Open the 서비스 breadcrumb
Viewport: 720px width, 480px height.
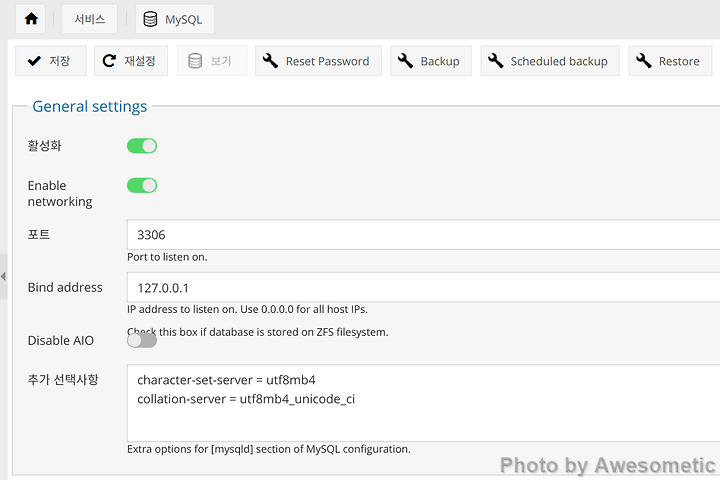90,19
